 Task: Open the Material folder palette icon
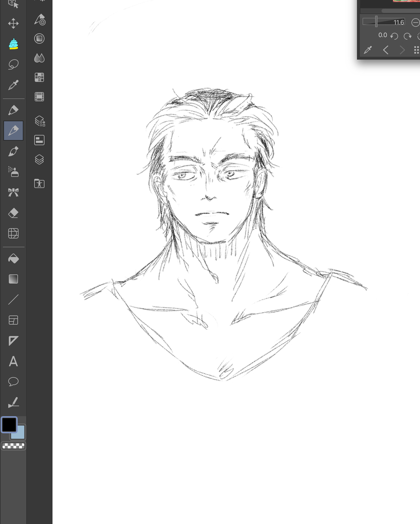[x=39, y=183]
